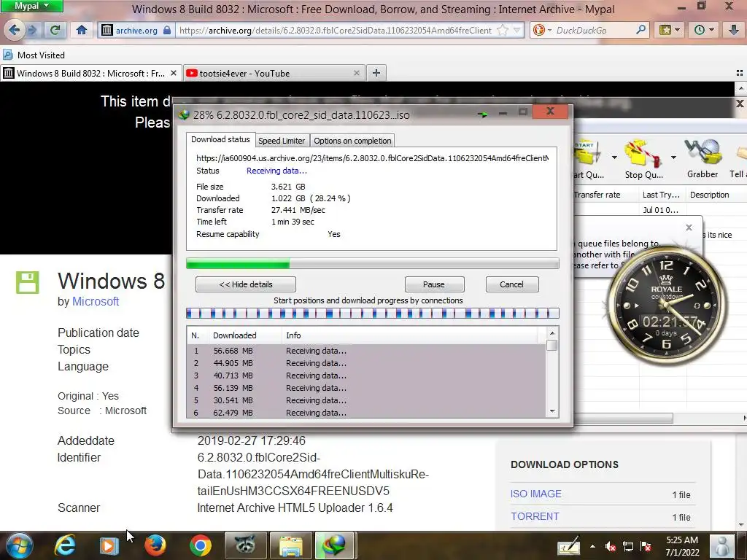Screen dimensions: 747x560
Task: Open the downloads arrow toolbar button
Action: pos(734,31)
